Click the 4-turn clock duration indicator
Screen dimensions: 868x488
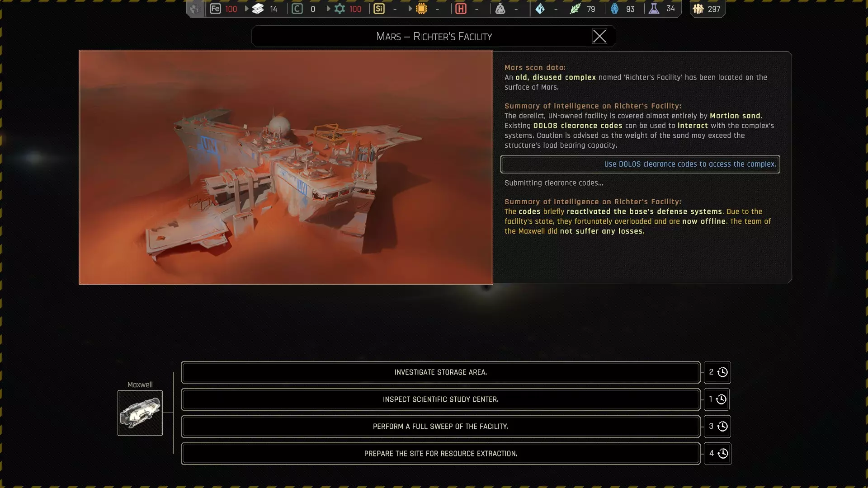coord(717,453)
